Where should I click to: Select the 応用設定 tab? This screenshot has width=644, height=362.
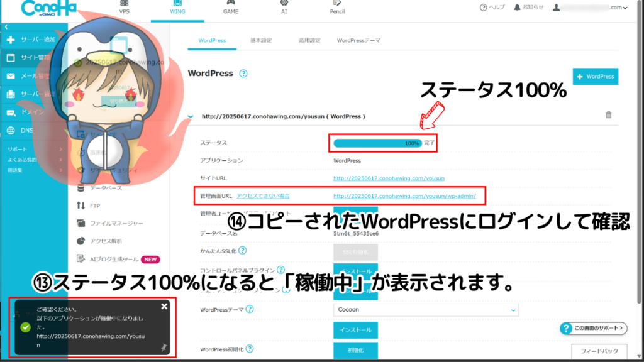(309, 41)
